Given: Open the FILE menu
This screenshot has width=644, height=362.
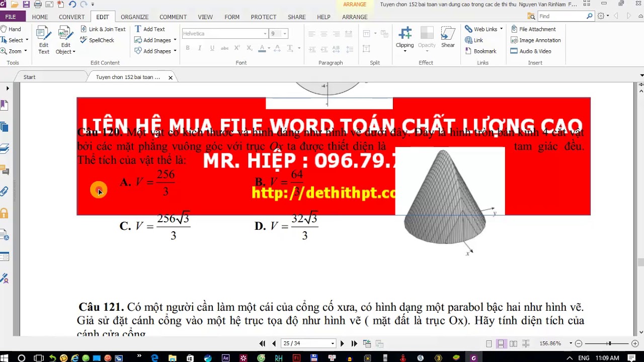Looking at the screenshot, I should pyautogui.click(x=11, y=17).
